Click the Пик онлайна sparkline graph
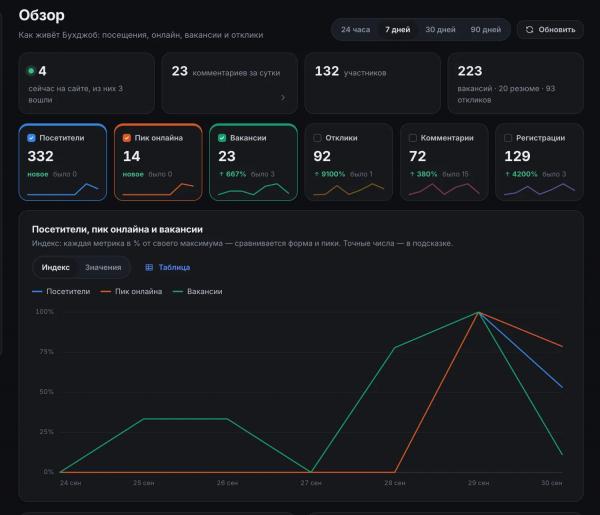The image size is (600, 515). click(x=158, y=189)
